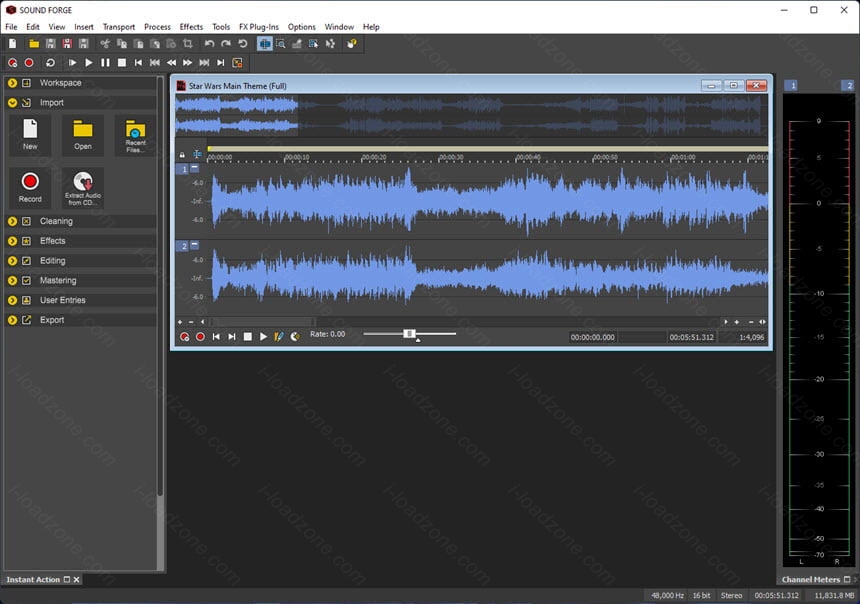The width and height of the screenshot is (860, 604).
Task: Expand the Export section
Action: point(12,320)
